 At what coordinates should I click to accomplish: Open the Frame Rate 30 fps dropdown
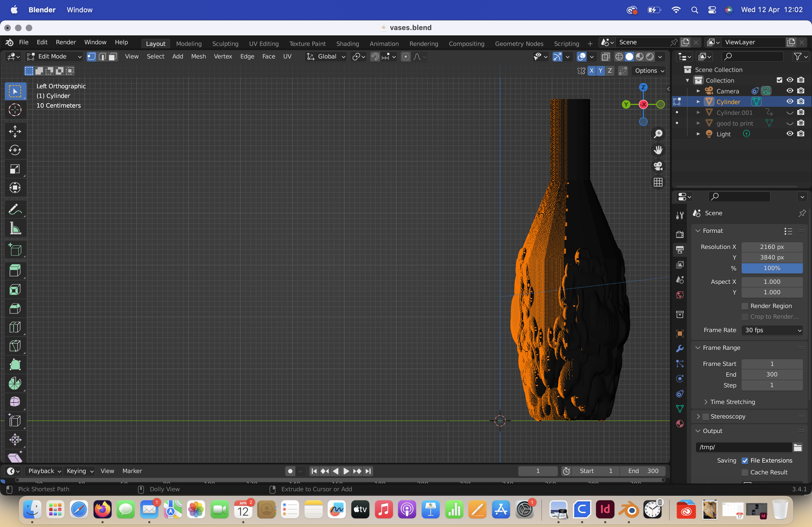coord(772,330)
